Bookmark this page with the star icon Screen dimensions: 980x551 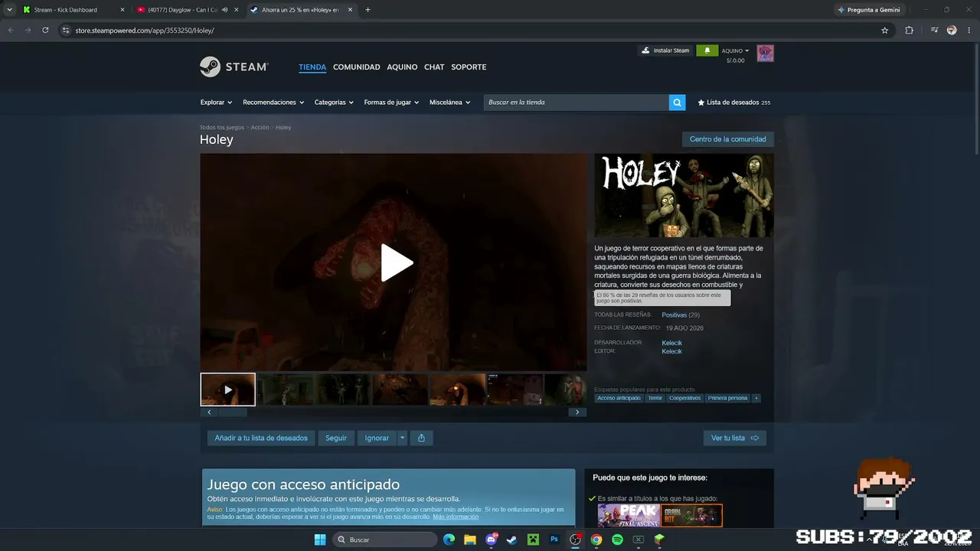pyautogui.click(x=885, y=31)
